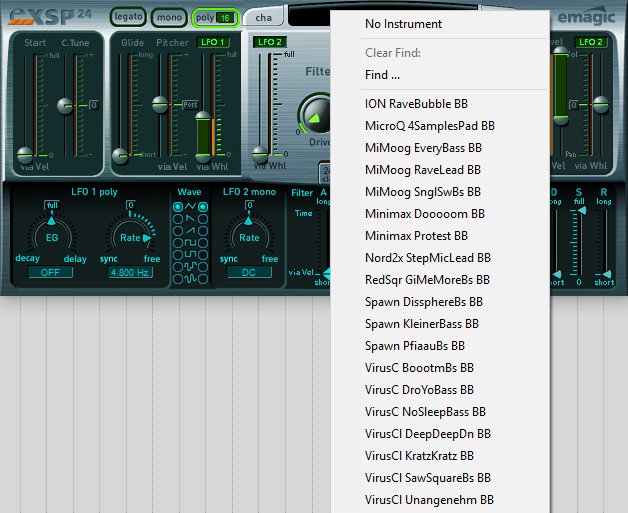The image size is (628, 513).
Task: Click the LFO 1 poly Rate knob
Action: click(x=130, y=237)
